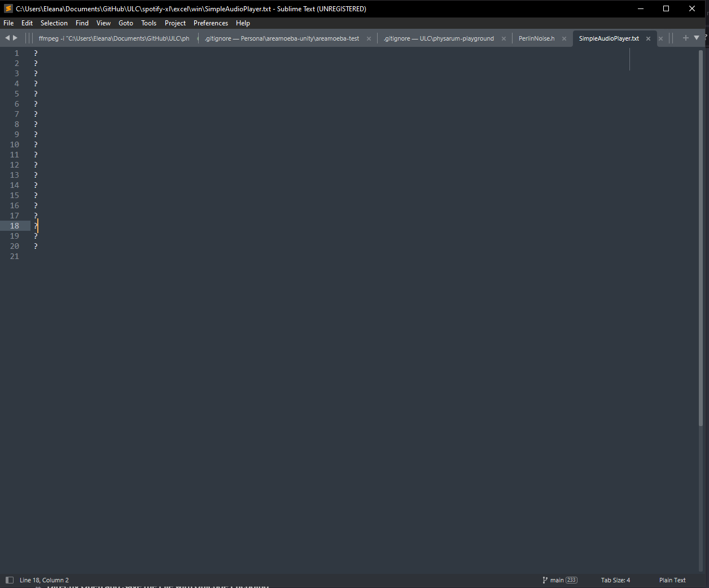Switch to the PerlinNoise.h tab

point(536,38)
